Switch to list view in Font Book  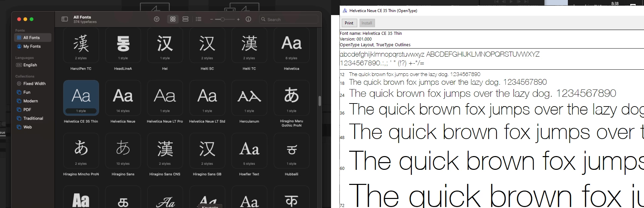(199, 19)
